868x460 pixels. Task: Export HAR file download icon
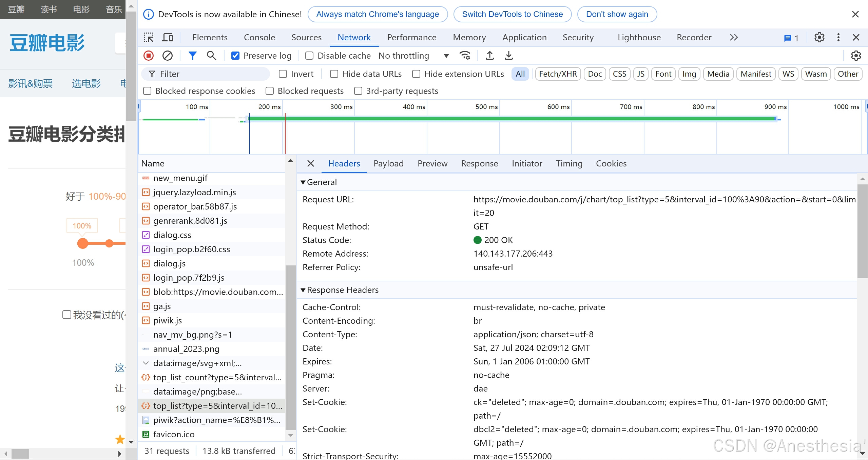tap(509, 56)
